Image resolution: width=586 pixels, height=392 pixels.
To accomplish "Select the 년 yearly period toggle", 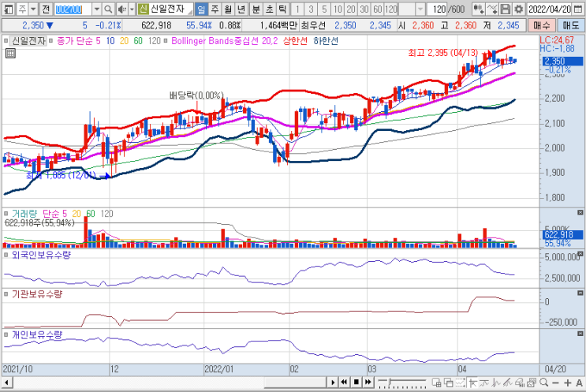I will (x=241, y=9).
